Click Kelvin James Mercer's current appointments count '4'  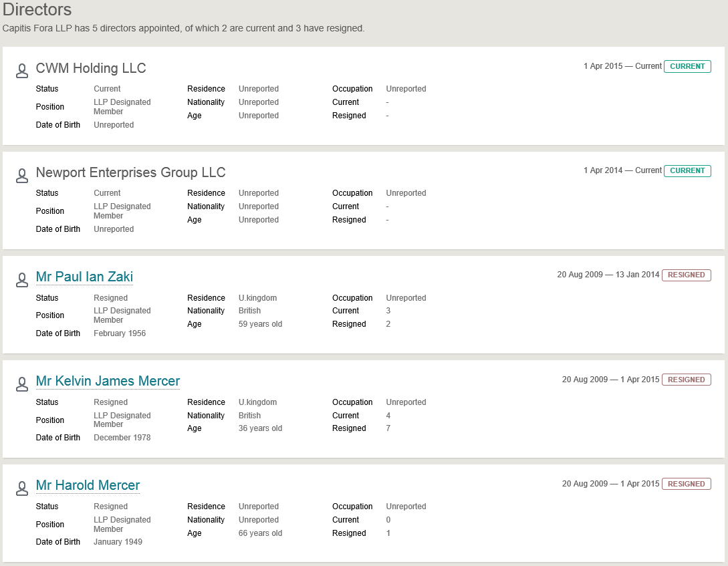pos(388,416)
